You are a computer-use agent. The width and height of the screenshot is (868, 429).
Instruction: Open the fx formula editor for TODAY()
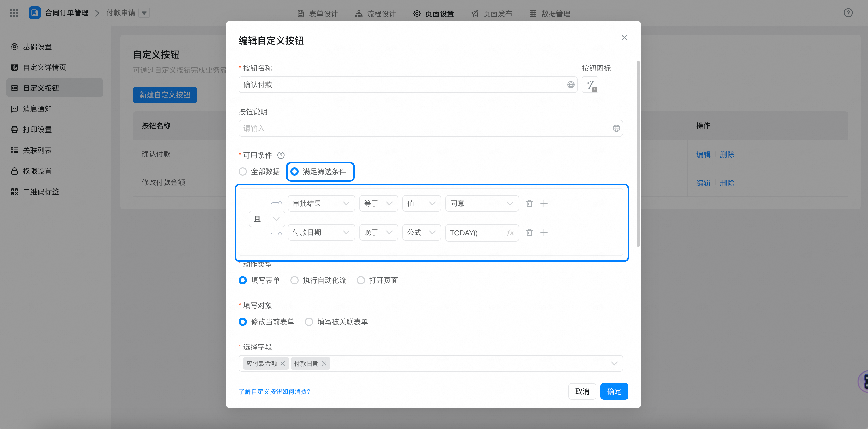[x=510, y=233]
